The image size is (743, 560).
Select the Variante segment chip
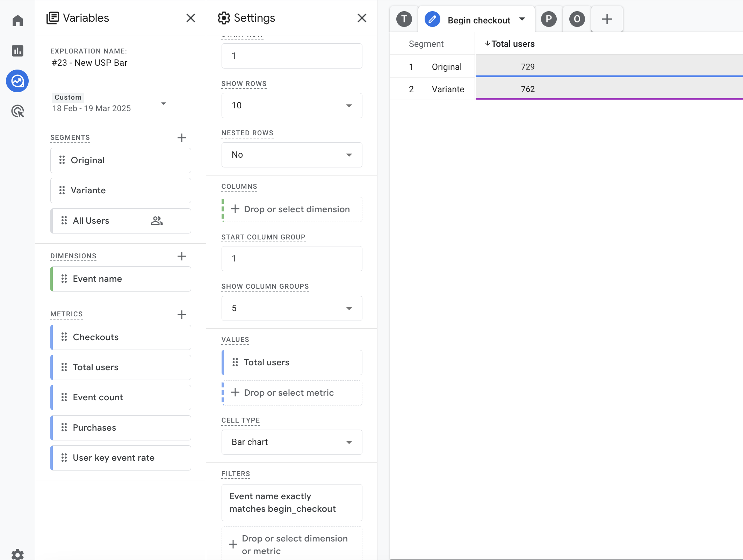[121, 191]
